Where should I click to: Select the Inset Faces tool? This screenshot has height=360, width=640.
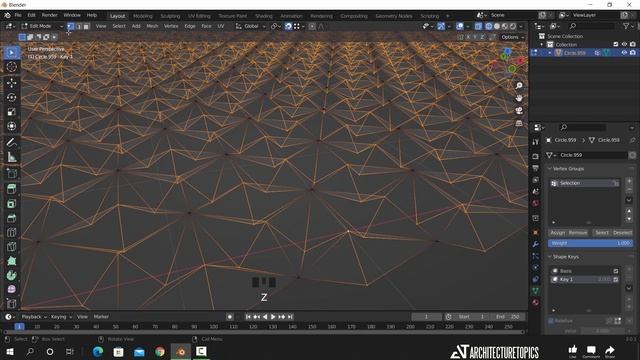tap(11, 204)
